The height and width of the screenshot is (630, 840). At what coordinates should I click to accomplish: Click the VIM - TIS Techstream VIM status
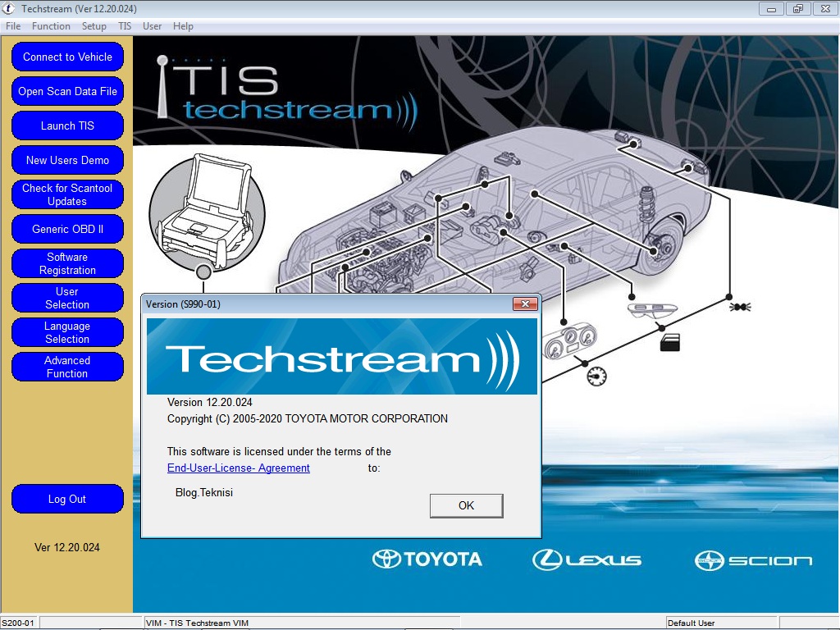coord(197,623)
